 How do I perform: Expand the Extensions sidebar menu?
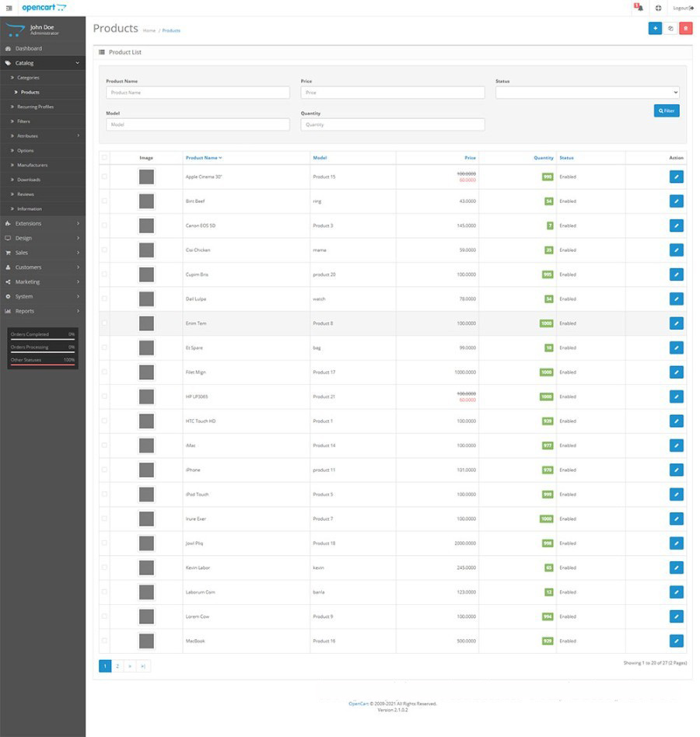point(43,224)
